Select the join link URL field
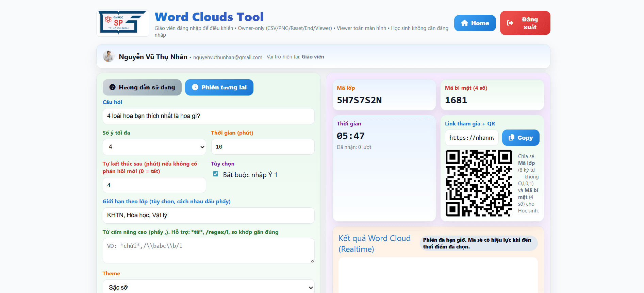This screenshot has width=644, height=293. [x=472, y=138]
